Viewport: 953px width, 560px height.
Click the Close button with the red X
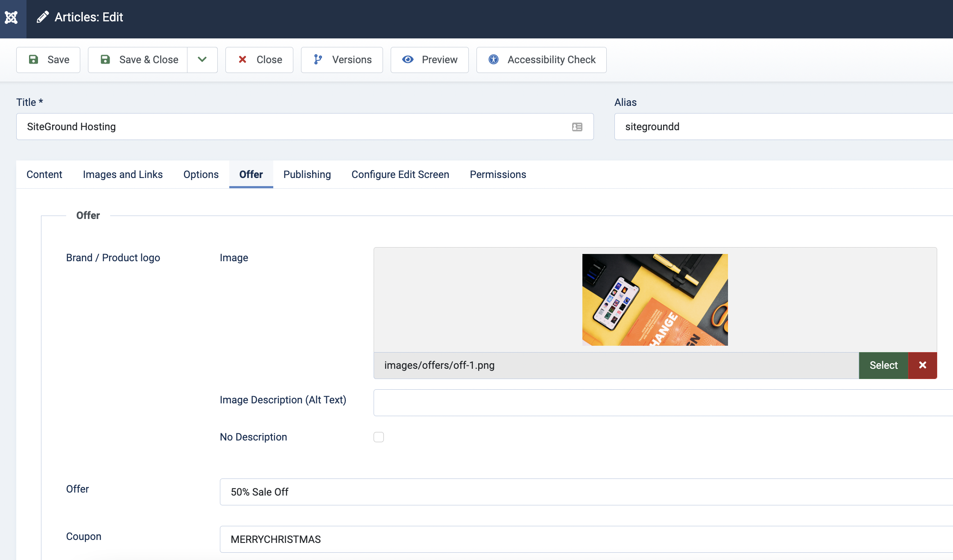point(259,60)
